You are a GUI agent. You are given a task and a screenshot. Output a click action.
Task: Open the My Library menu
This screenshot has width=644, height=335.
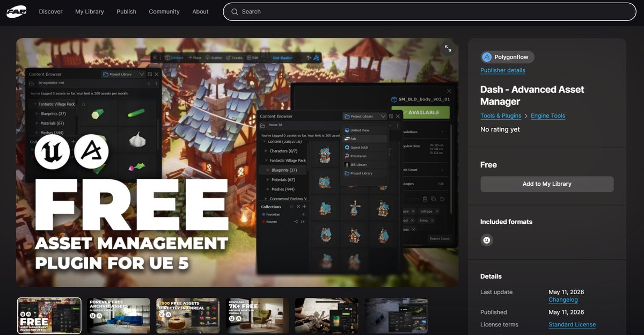click(x=90, y=12)
